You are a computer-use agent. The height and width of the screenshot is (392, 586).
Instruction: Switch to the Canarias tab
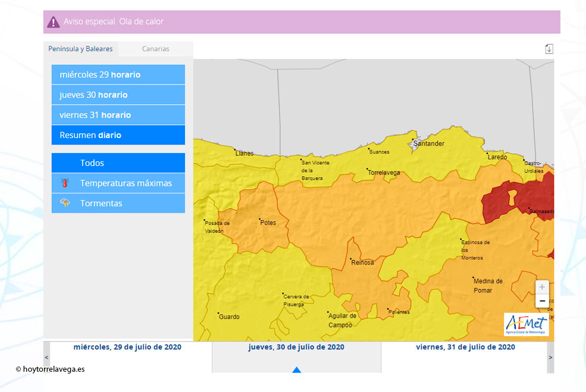point(155,49)
